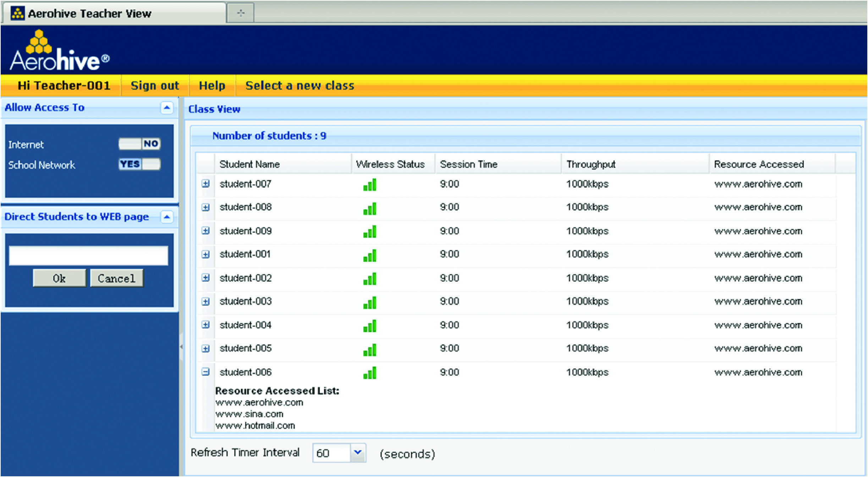This screenshot has height=477, width=868.
Task: Open the Help menu item
Action: coord(212,86)
